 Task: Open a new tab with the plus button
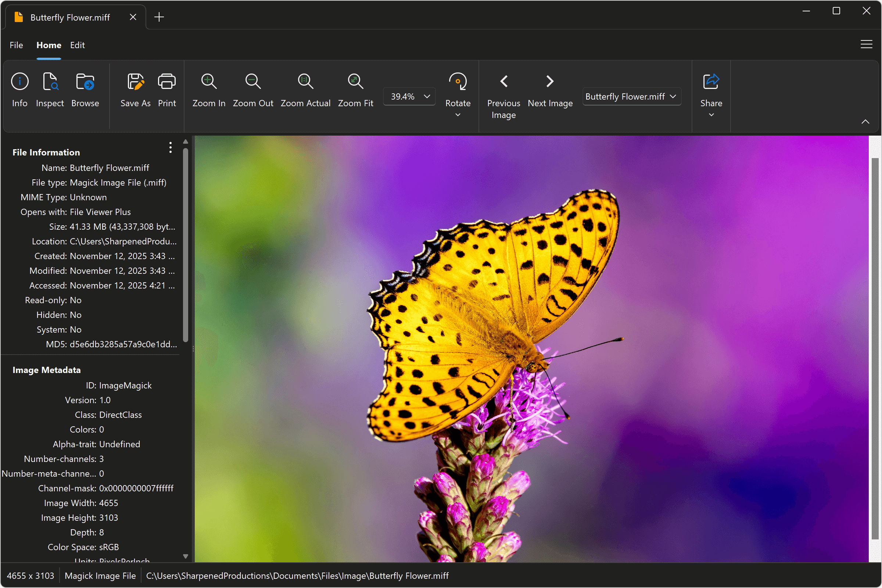(x=159, y=17)
